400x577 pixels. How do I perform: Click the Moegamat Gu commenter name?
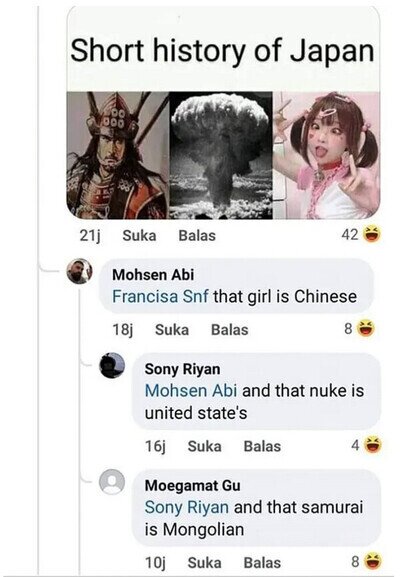point(192,485)
